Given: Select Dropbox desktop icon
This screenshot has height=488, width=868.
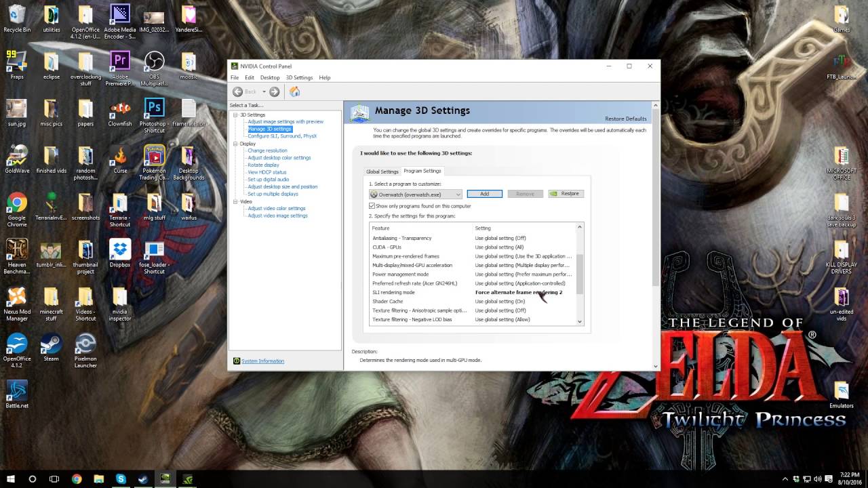Looking at the screenshot, I should coord(120,253).
